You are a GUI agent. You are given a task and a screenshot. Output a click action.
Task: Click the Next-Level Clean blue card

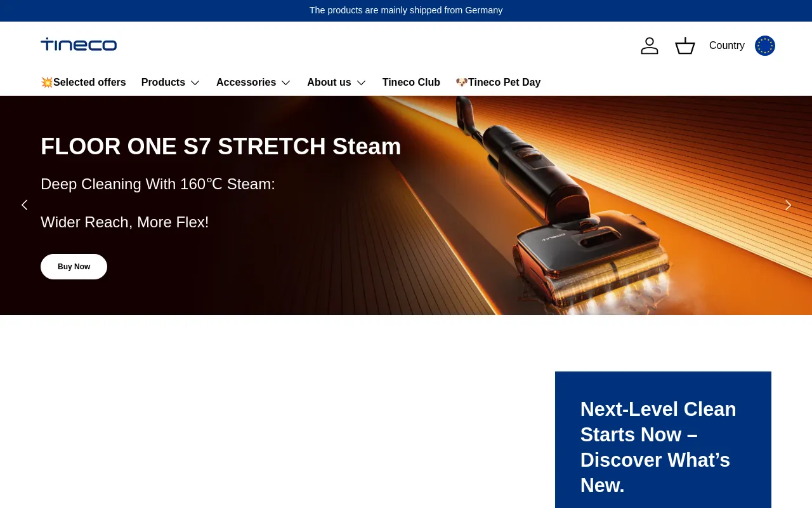[663, 444]
